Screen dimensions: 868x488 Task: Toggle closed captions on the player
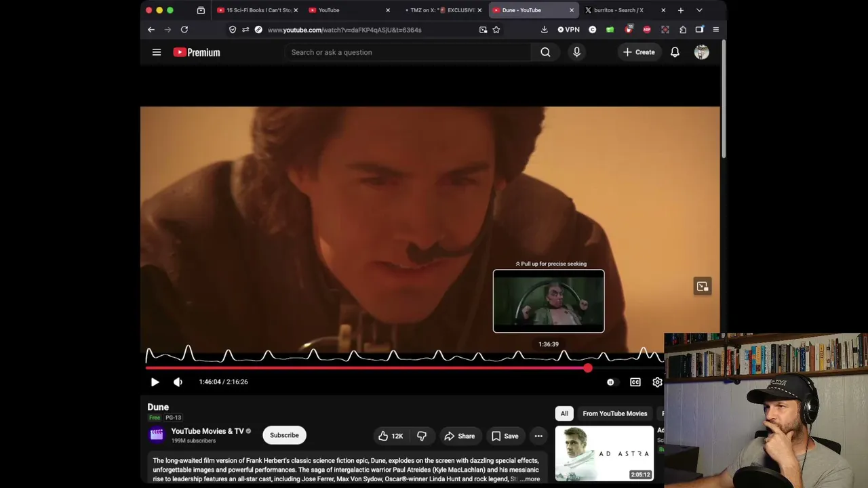635,382
